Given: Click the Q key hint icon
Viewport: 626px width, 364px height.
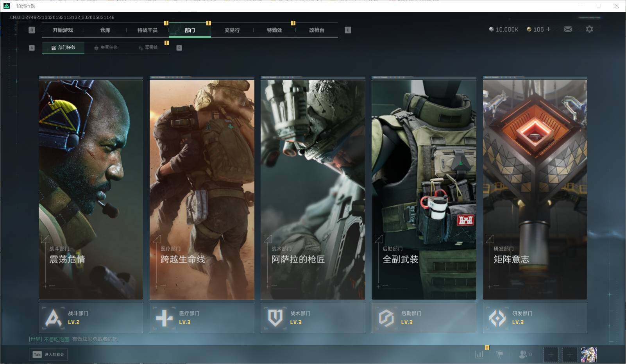Looking at the screenshot, I should pyautogui.click(x=32, y=30).
